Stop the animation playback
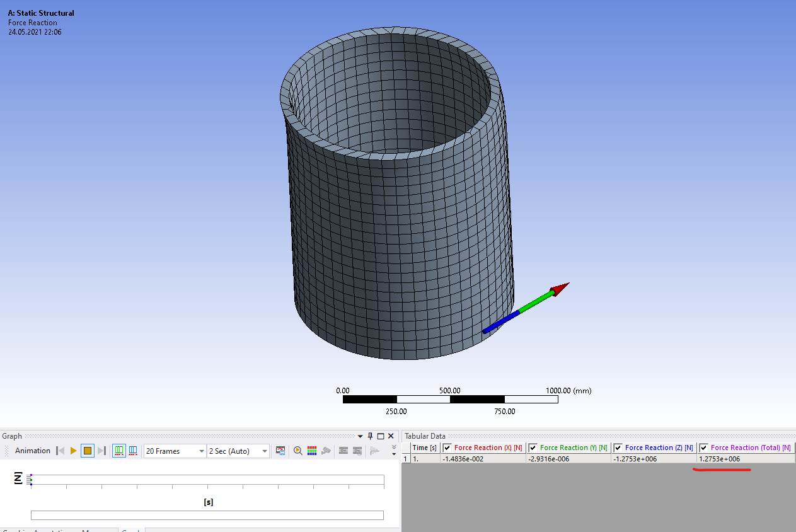The height and width of the screenshot is (532, 796). [88, 451]
